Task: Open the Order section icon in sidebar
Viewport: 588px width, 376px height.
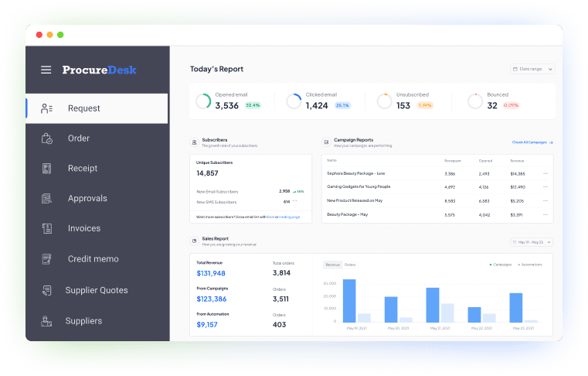Action: point(47,138)
